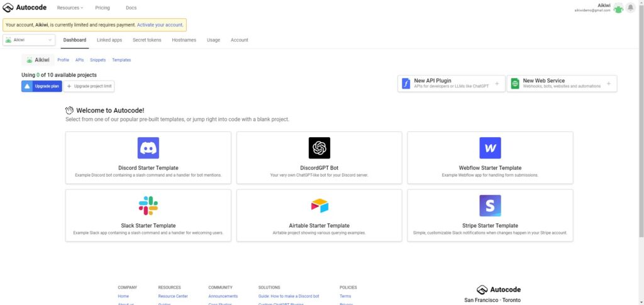Click plus icon on New Web Service
Image resolution: width=644 pixels, height=305 pixels.
tap(609, 84)
